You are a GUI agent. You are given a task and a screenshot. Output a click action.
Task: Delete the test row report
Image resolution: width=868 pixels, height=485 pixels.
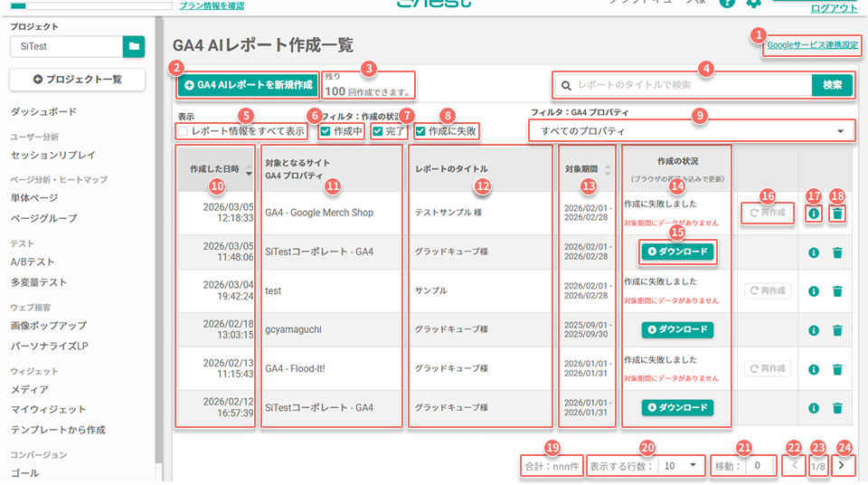837,291
